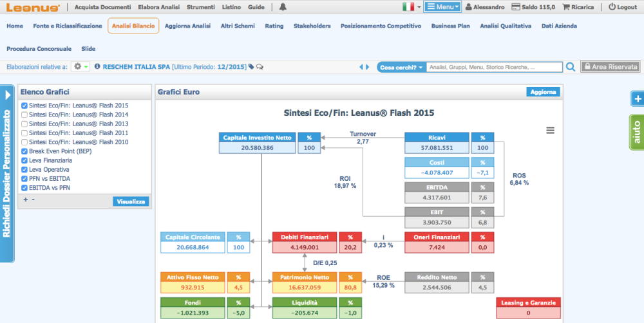Open Dati Azienda tab

tap(559, 26)
